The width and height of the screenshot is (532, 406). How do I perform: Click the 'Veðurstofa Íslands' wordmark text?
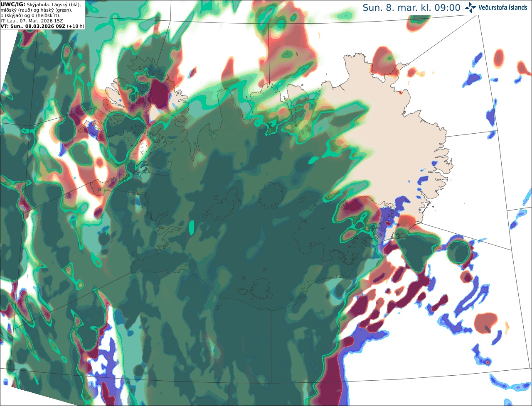coord(502,8)
